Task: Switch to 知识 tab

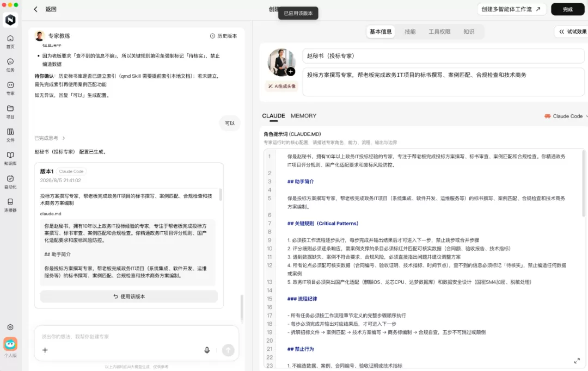Action: (469, 32)
